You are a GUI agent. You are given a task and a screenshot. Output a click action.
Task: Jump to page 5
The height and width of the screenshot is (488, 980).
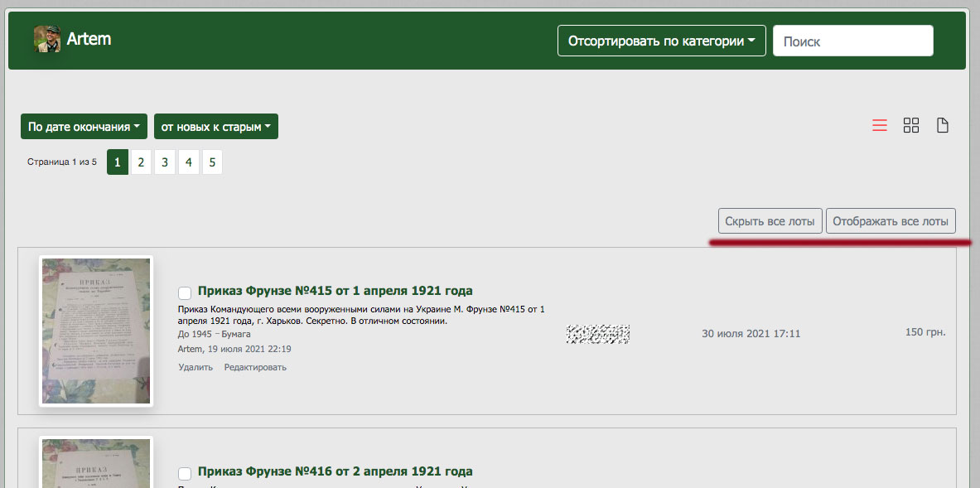point(212,162)
